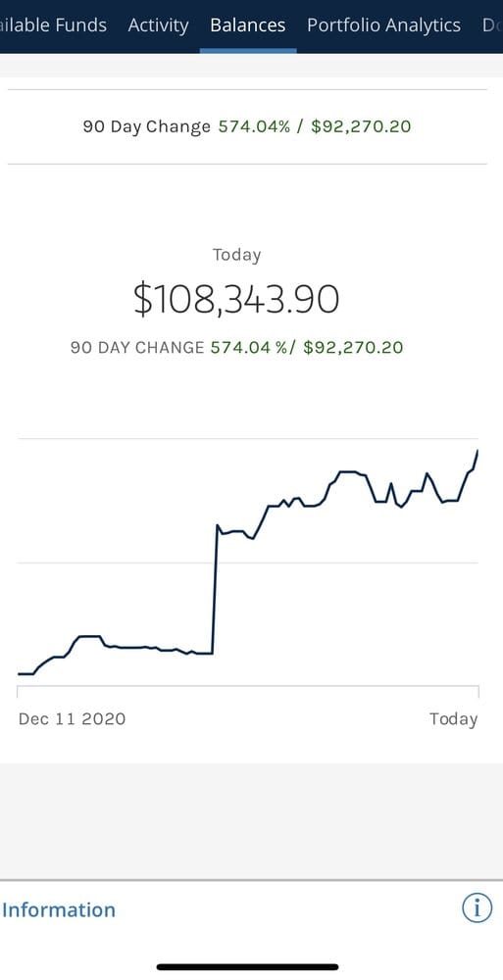The width and height of the screenshot is (503, 980).
Task: Tap the chart line endpoint at today
Action: (x=478, y=451)
